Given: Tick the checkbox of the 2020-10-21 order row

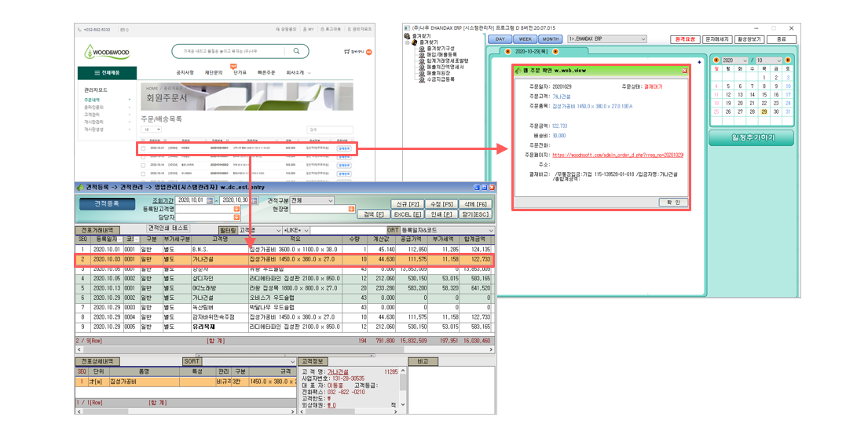Looking at the screenshot, I should tap(143, 148).
